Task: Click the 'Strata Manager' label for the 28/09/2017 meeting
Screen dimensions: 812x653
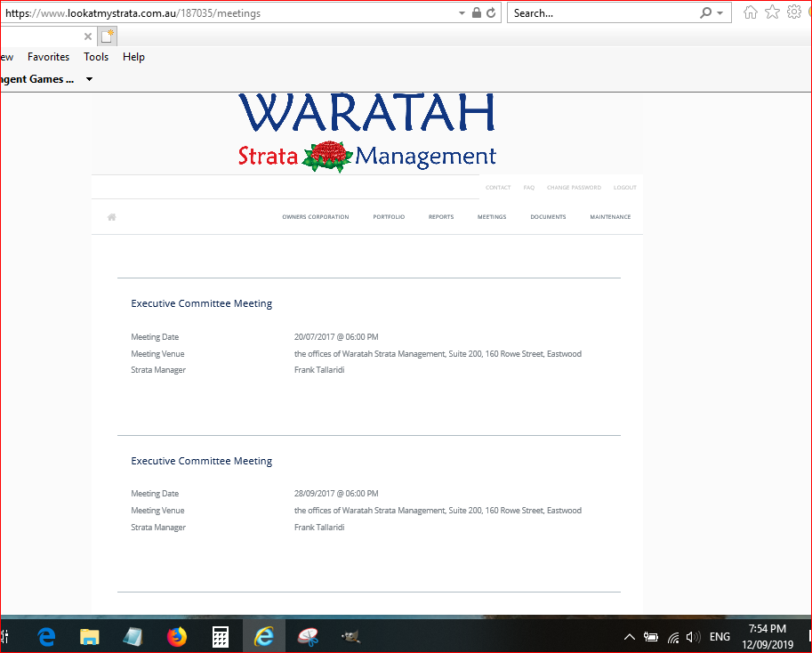Action: point(158,528)
